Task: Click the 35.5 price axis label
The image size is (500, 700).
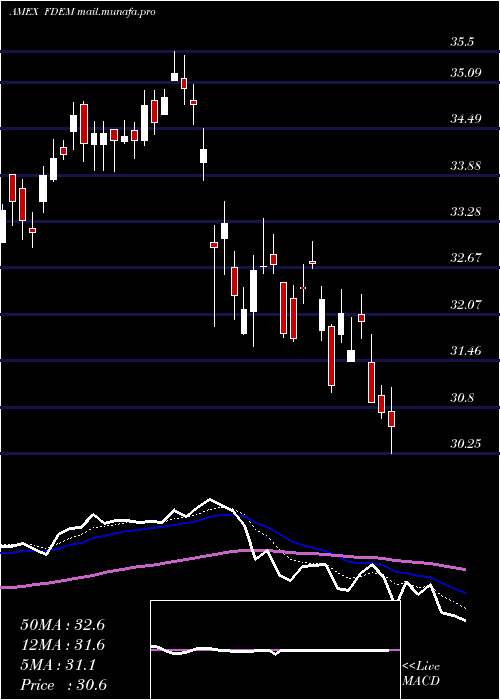Action: click(x=462, y=42)
